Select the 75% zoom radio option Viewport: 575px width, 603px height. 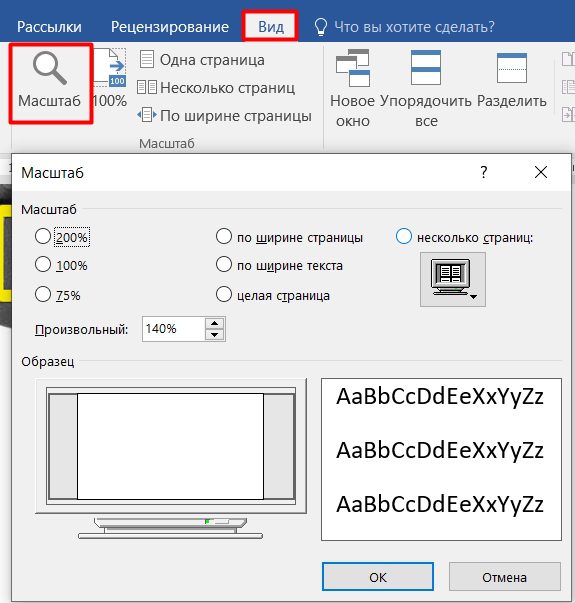[43, 295]
